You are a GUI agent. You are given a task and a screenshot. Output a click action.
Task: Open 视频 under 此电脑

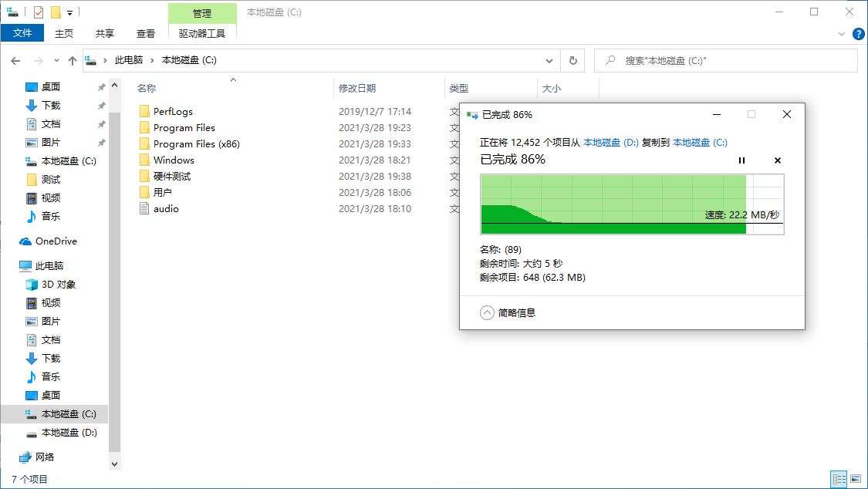(x=50, y=302)
